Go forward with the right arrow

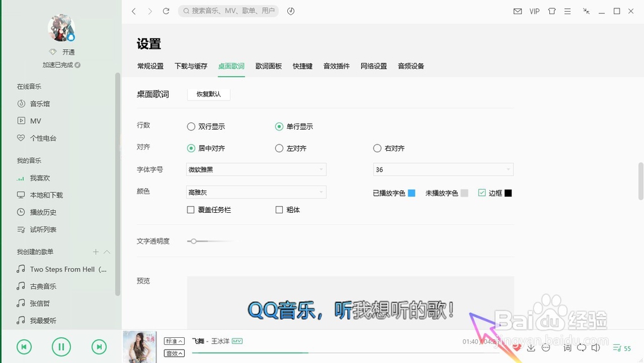coord(150,11)
